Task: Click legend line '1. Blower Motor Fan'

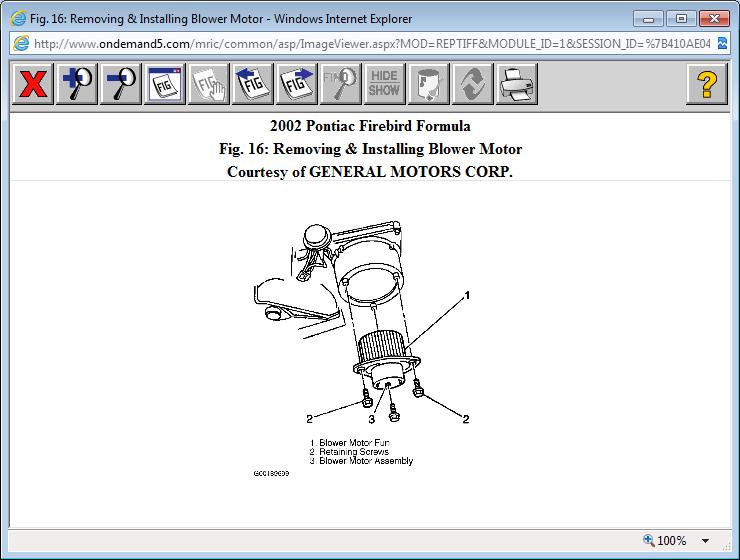Action: click(x=350, y=443)
